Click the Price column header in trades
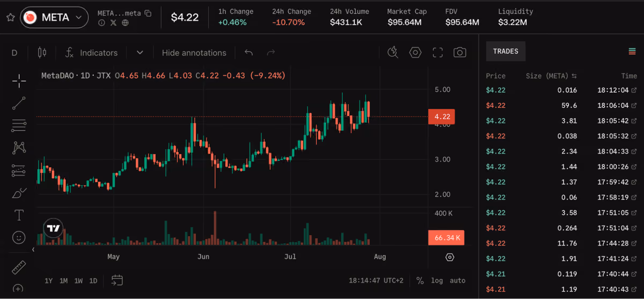The image size is (644, 299). pos(496,76)
